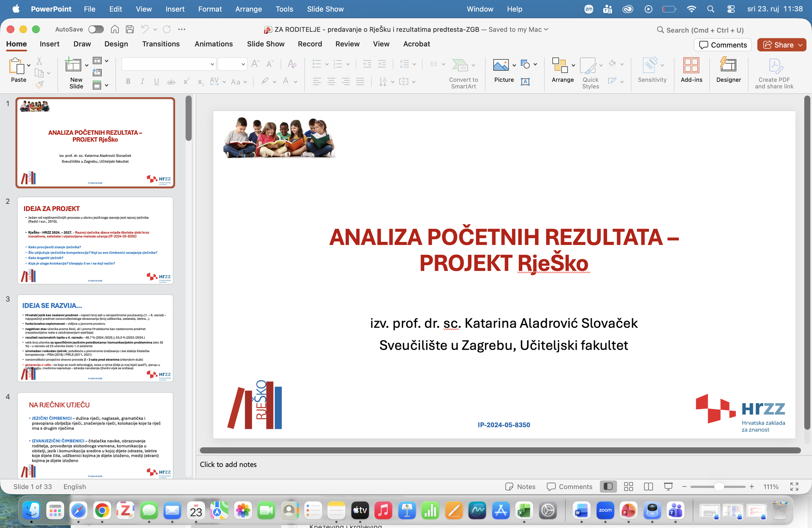The height and width of the screenshot is (528, 812).
Task: Click the Comments button in status bar
Action: (x=569, y=486)
